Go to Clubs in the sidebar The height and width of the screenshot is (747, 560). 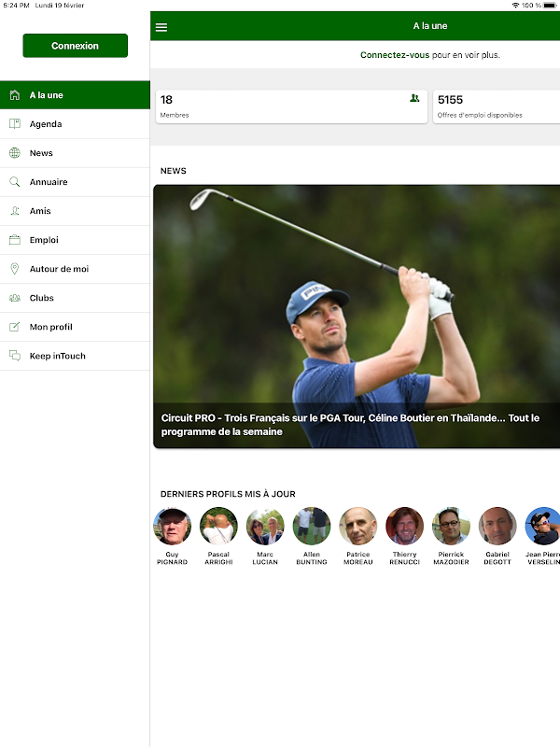coord(76,298)
